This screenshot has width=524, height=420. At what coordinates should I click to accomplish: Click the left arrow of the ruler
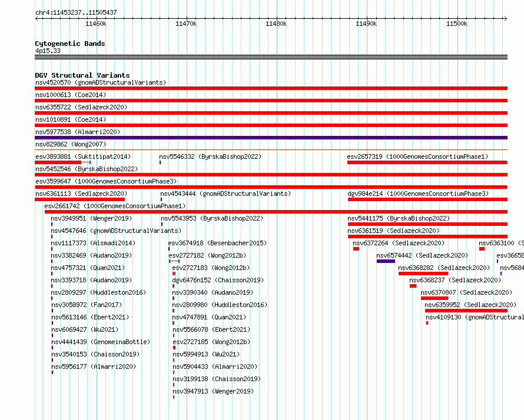click(x=37, y=18)
